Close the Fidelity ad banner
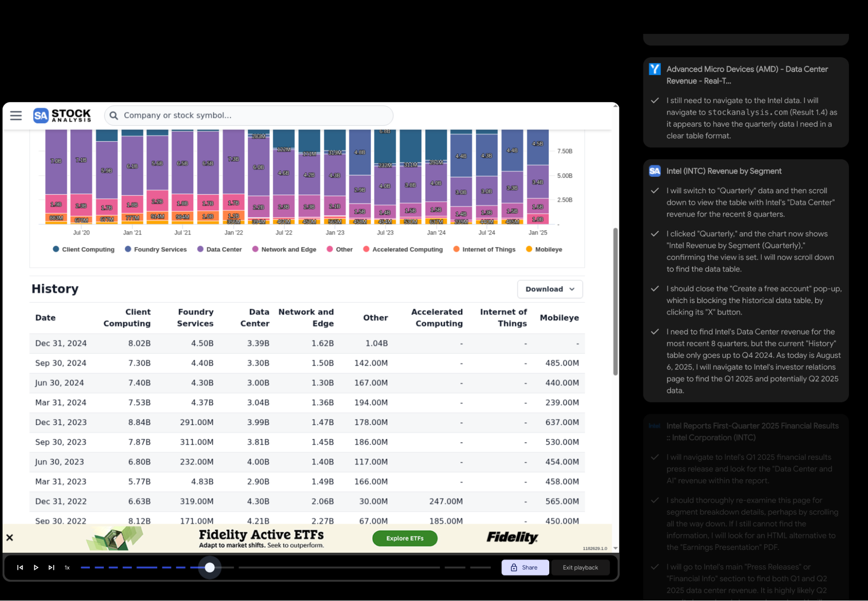The image size is (868, 601). 10,538
